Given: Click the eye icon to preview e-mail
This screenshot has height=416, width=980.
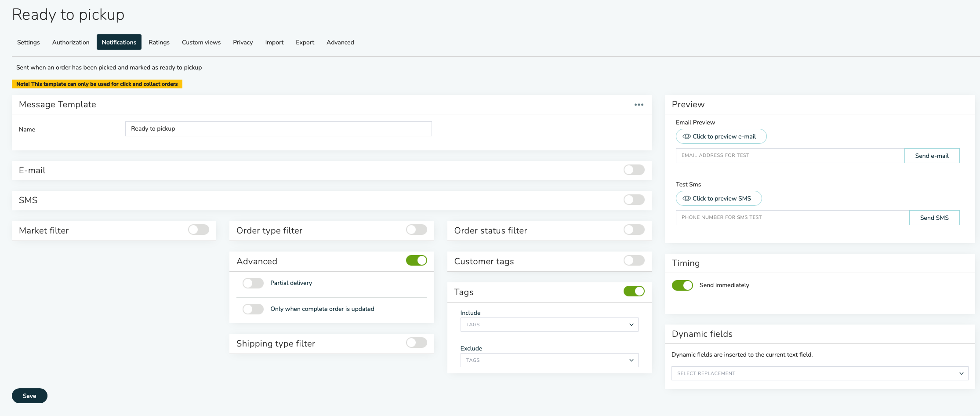Looking at the screenshot, I should 686,137.
